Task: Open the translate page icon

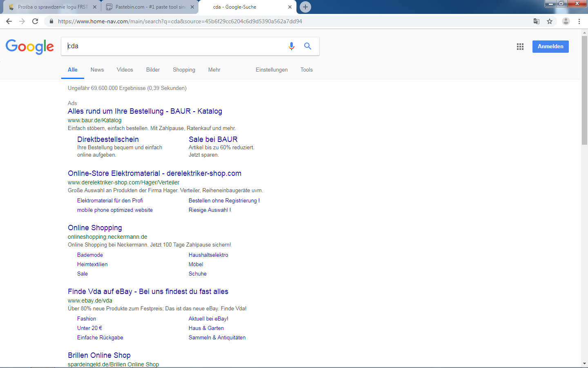Action: [537, 21]
